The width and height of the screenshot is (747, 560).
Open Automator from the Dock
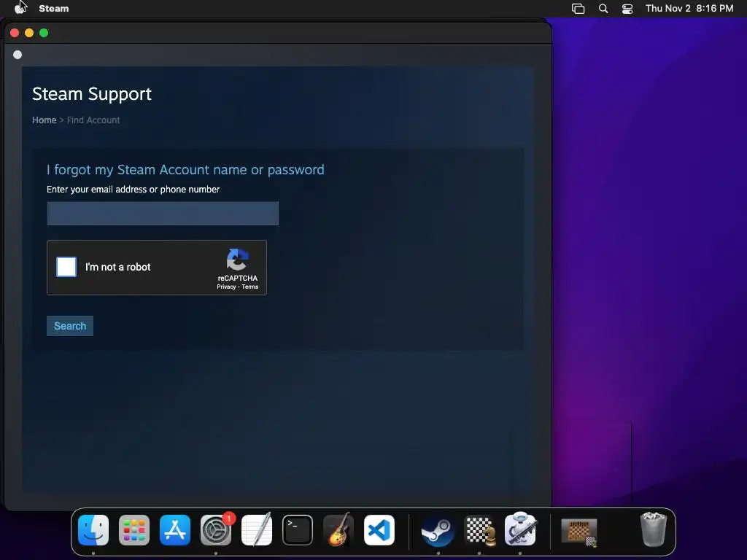(x=520, y=529)
